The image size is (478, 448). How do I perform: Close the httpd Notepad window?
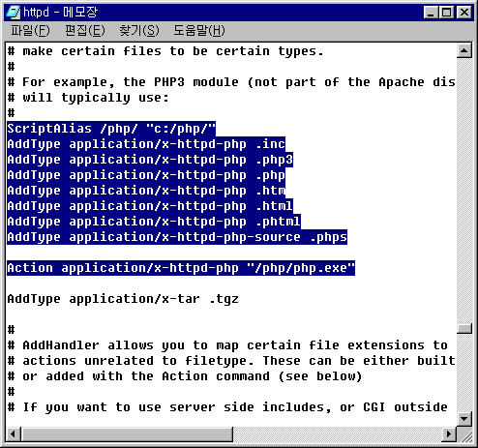[464, 13]
